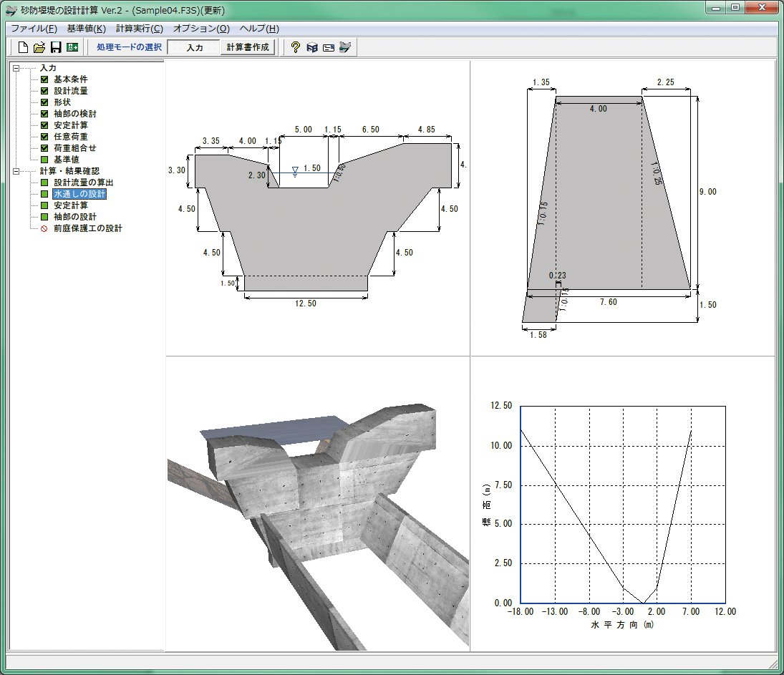Click the side cross-section dam drawing
The height and width of the screenshot is (675, 784).
(619, 208)
